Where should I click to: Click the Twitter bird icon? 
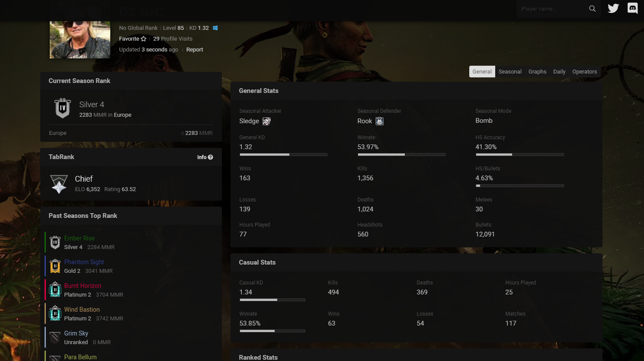click(x=613, y=9)
